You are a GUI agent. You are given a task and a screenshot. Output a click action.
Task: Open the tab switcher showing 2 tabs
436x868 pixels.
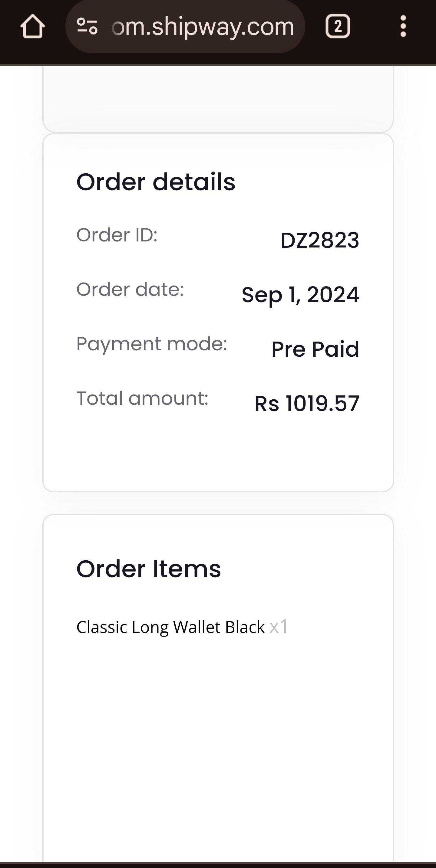(338, 26)
